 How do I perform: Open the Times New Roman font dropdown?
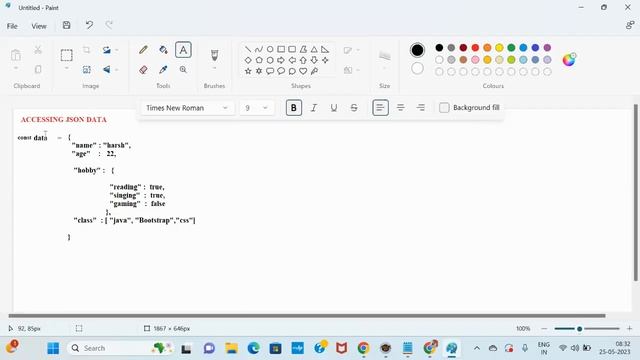click(187, 108)
